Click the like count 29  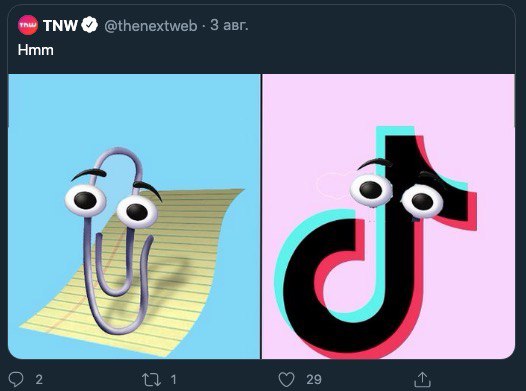(x=314, y=380)
